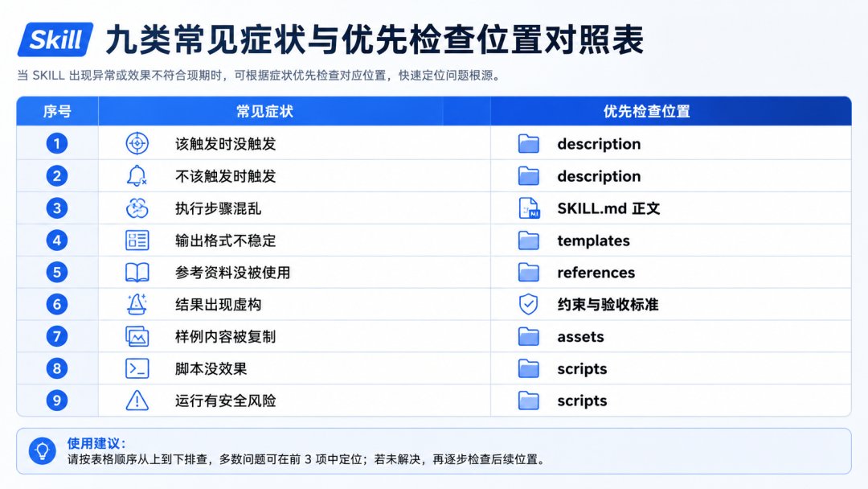Click the text 脚本没效果
Viewport: 868px width, 489px height.
point(211,369)
